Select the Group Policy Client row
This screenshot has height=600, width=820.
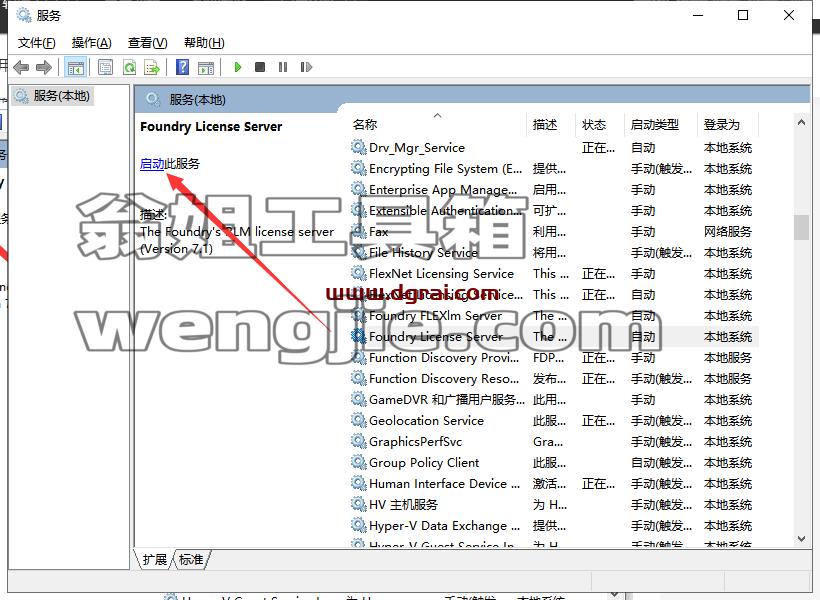click(x=554, y=462)
